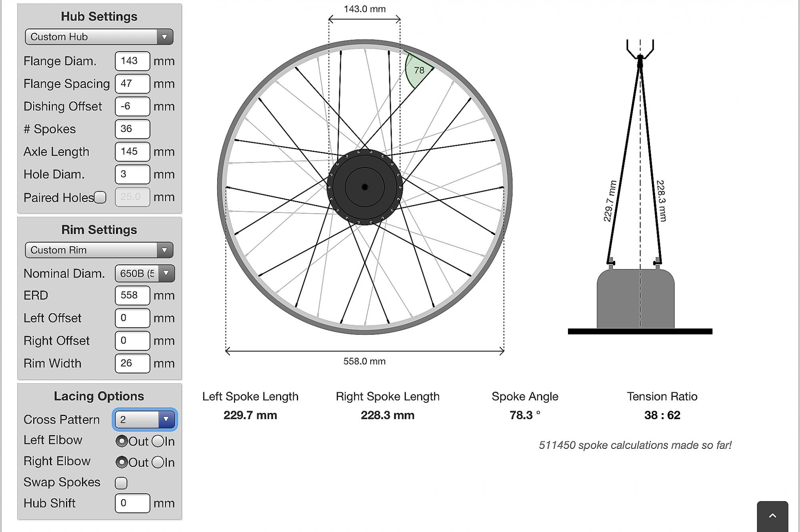Open the Cross Pattern dropdown
The width and height of the screenshot is (800, 532).
tap(144, 420)
